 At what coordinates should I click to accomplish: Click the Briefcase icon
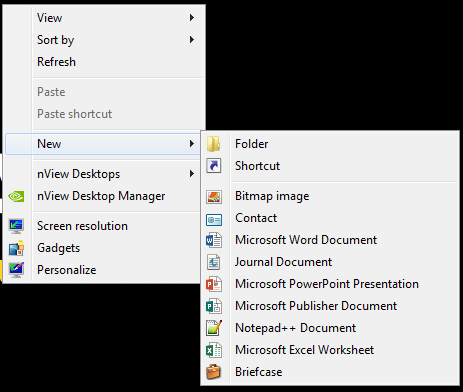(x=214, y=372)
